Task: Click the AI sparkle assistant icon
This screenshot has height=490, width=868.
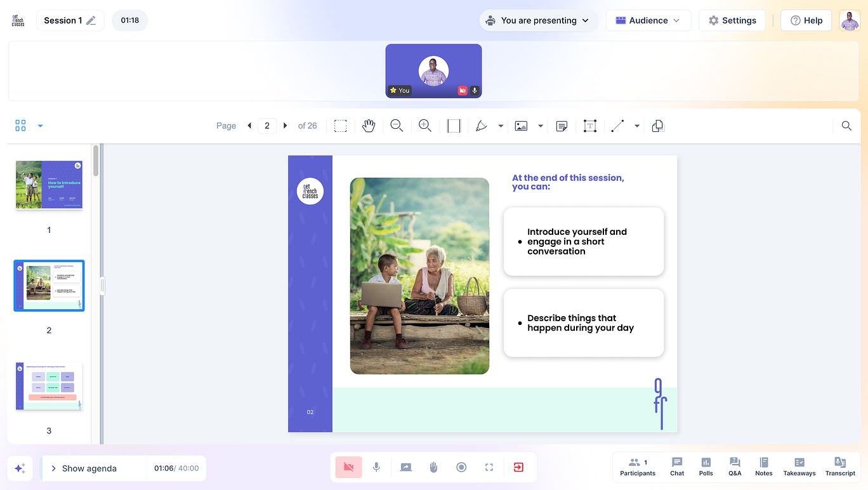Action: click(x=20, y=468)
